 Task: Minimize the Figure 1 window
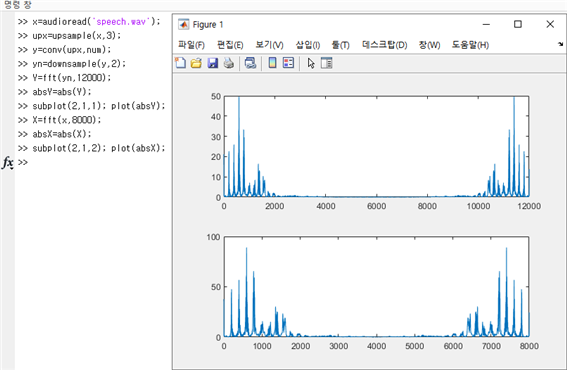click(486, 24)
